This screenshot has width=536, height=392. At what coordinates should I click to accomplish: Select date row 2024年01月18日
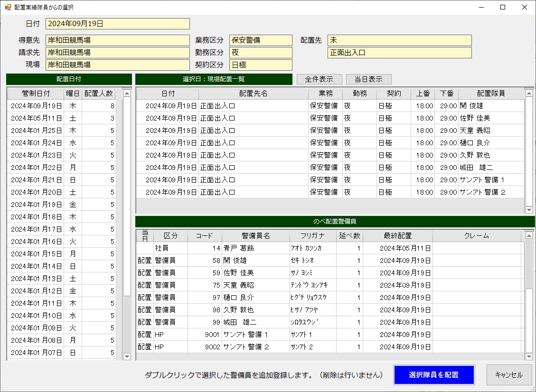62,217
